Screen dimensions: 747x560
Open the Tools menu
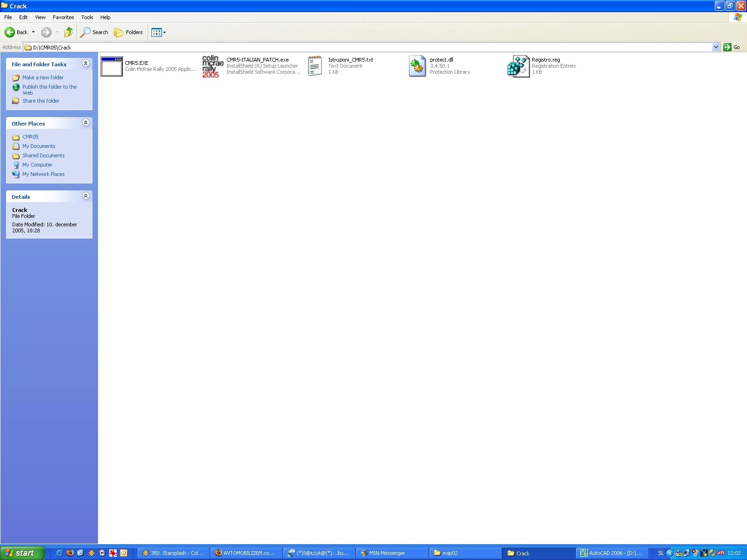87,17
